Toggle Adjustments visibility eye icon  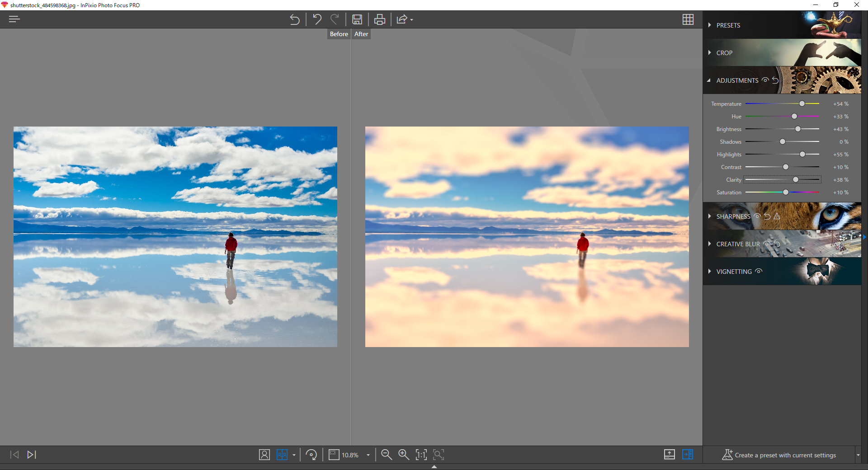tap(765, 80)
